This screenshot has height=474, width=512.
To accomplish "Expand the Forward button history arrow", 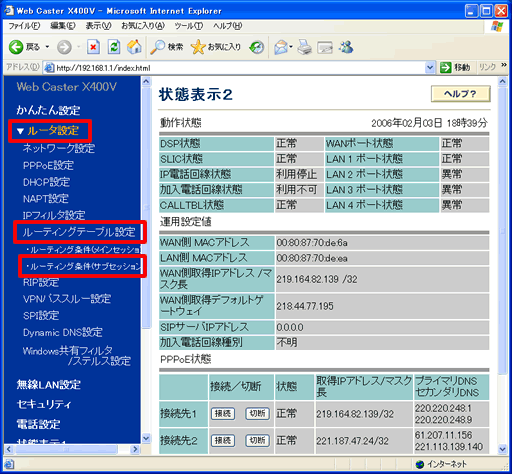I will (79, 47).
